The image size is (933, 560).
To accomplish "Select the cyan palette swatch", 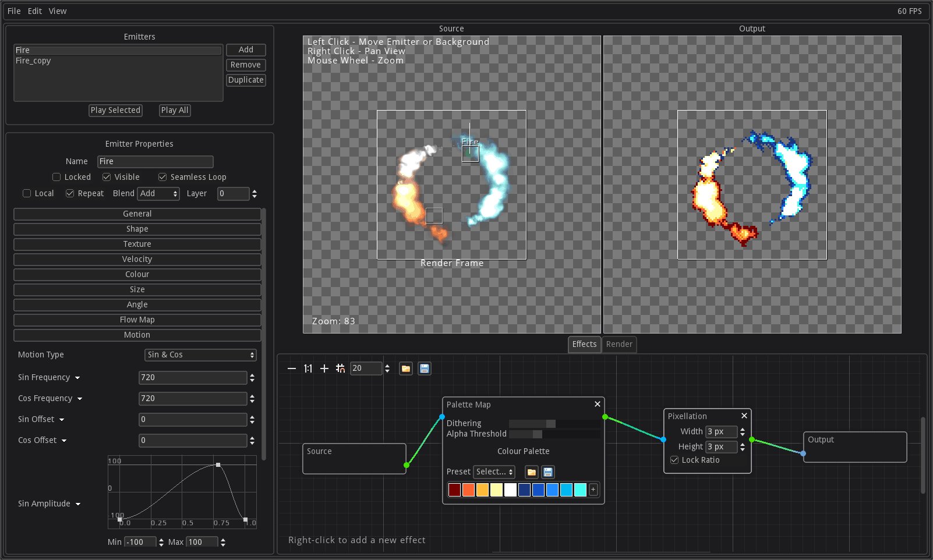I will (x=581, y=490).
